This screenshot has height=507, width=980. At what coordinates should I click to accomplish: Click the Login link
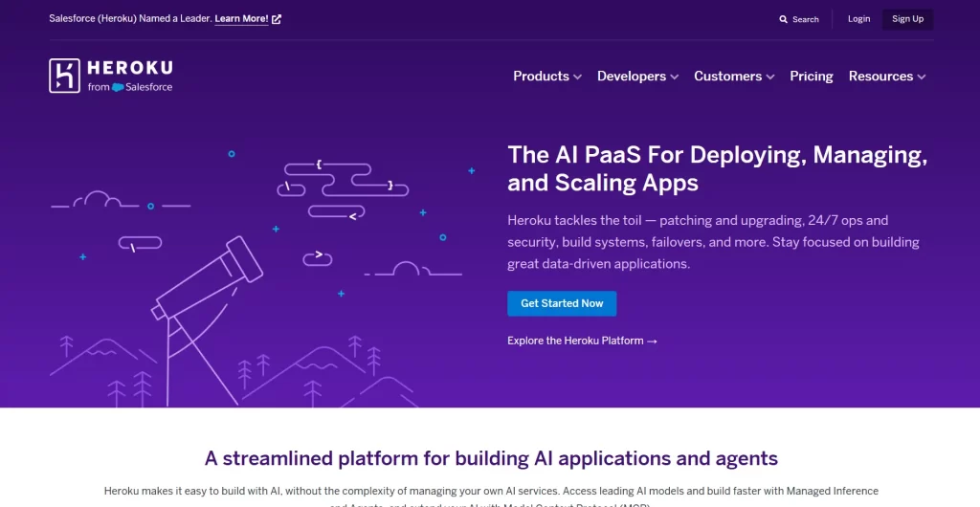(858, 19)
